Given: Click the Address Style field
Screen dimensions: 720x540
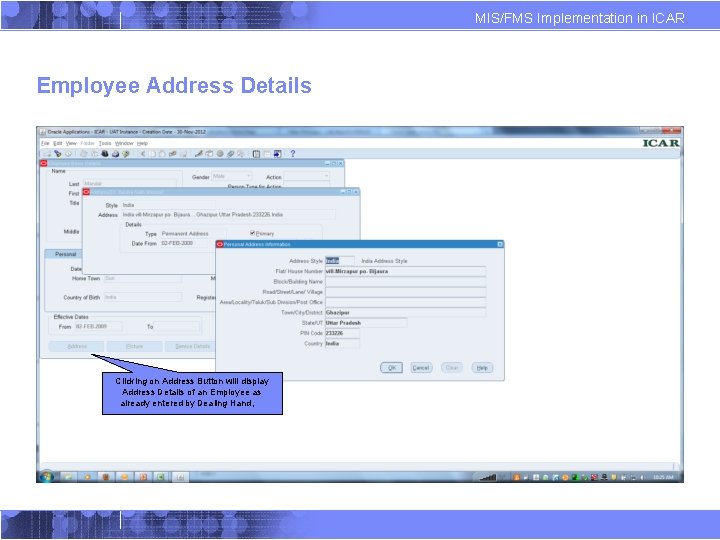Looking at the screenshot, I should pyautogui.click(x=339, y=261).
